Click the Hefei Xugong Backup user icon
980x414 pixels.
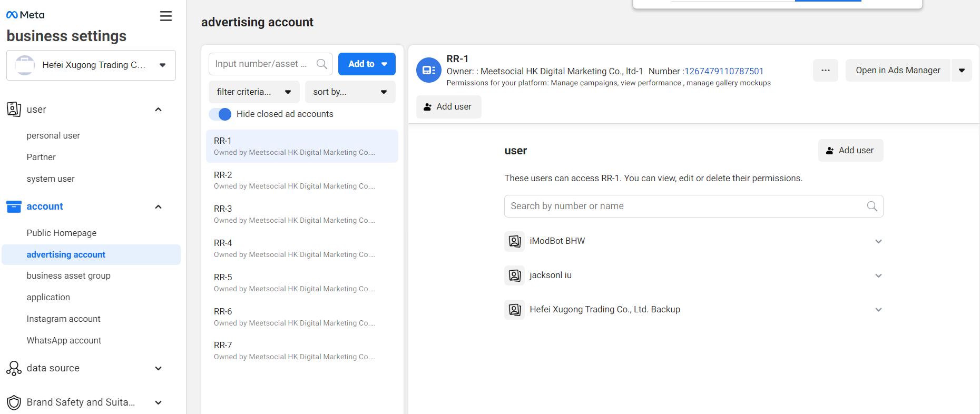515,310
